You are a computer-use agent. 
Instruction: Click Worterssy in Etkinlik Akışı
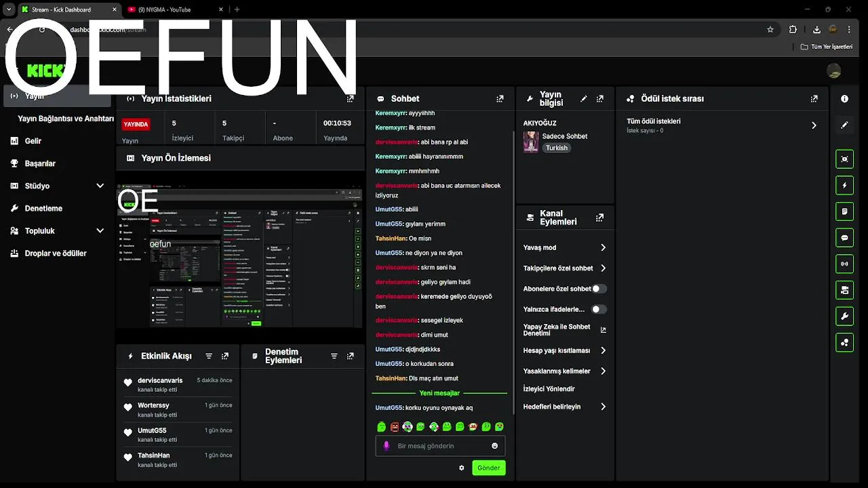[x=153, y=405]
